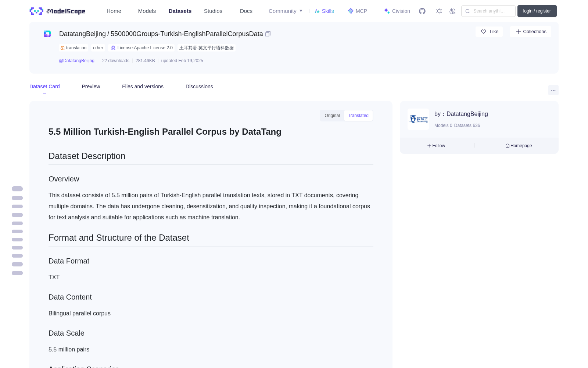Viewport: 588px width, 368px height.
Task: Click the "Data Content" heading
Action: tap(70, 297)
